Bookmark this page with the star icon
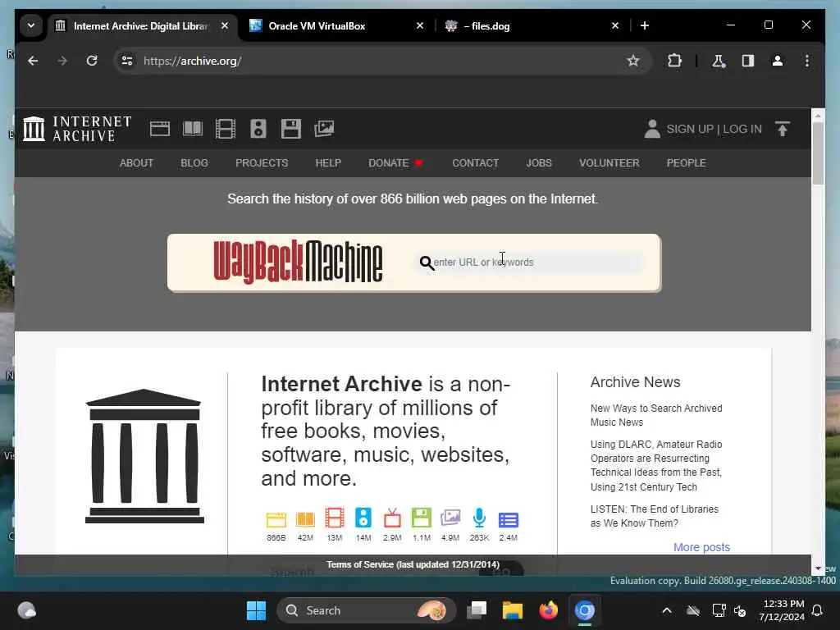Viewport: 840px width, 630px height. pos(632,61)
